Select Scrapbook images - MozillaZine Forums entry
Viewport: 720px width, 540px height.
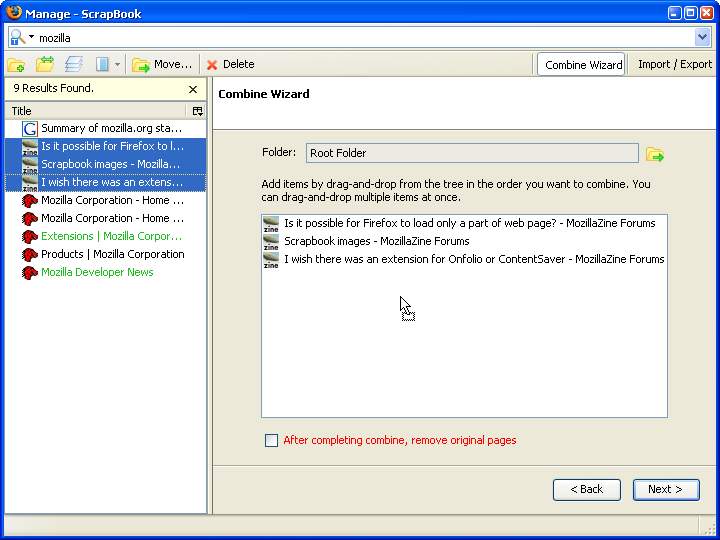coord(464,242)
